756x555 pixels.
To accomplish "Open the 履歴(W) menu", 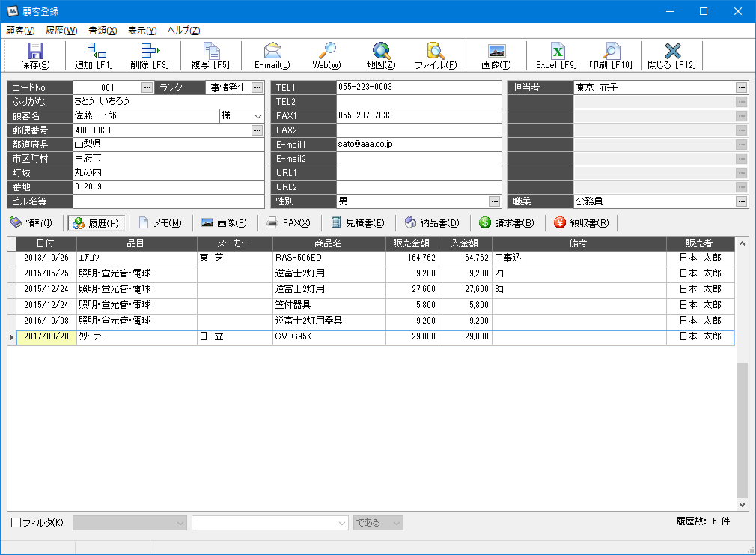I will (x=61, y=31).
